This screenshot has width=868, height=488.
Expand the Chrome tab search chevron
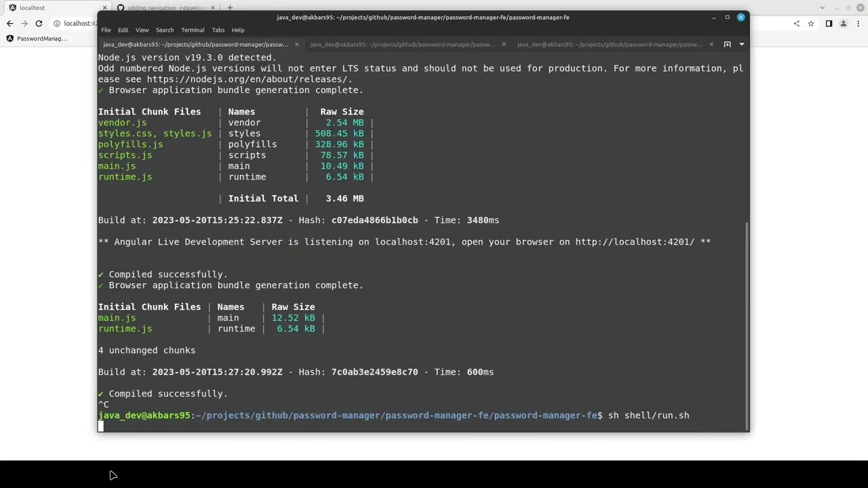[x=823, y=7]
